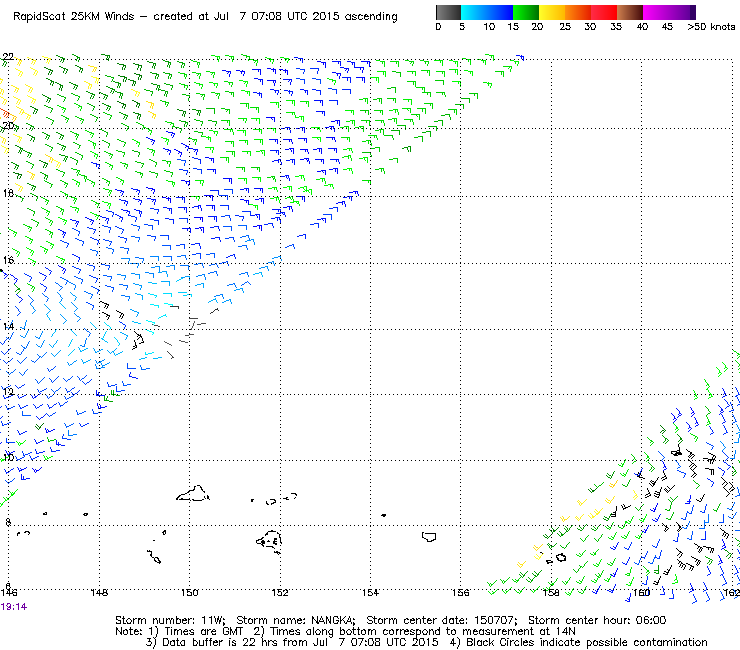Click the dark purple 45-50 knots legend swatch
Screen dimensions: 740x650
tap(682, 12)
